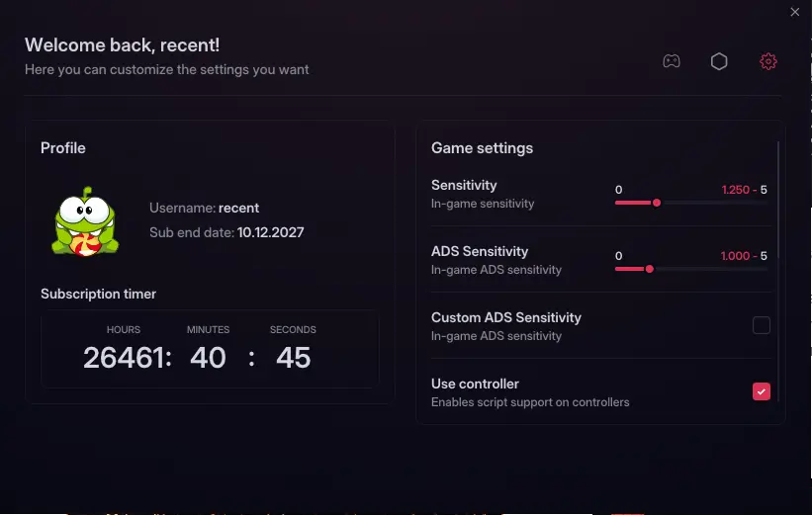Click the ADS Sensitivity value 1.000 field
The width and height of the screenshot is (812, 515).
click(735, 256)
